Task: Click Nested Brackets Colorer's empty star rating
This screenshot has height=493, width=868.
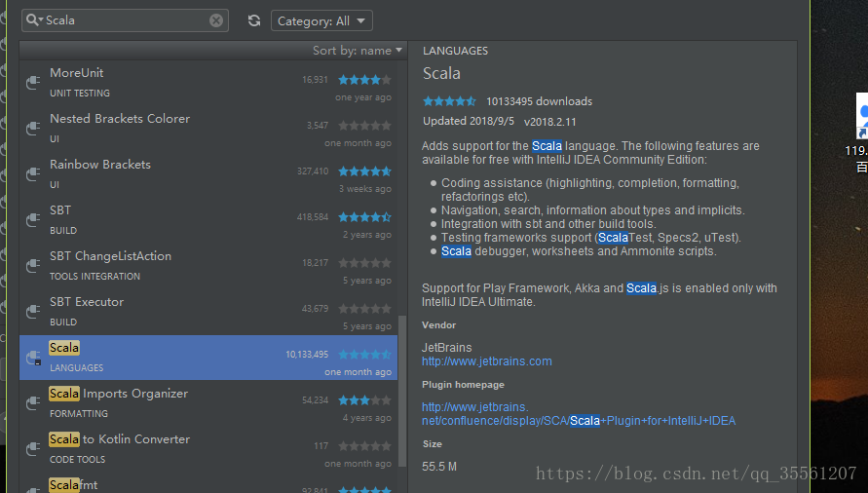Action: tap(364, 126)
